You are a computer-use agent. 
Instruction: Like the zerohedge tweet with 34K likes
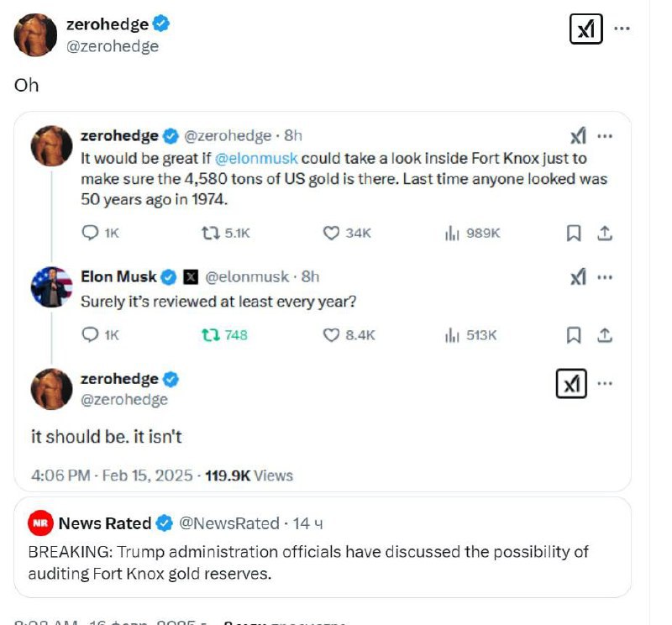tap(333, 233)
